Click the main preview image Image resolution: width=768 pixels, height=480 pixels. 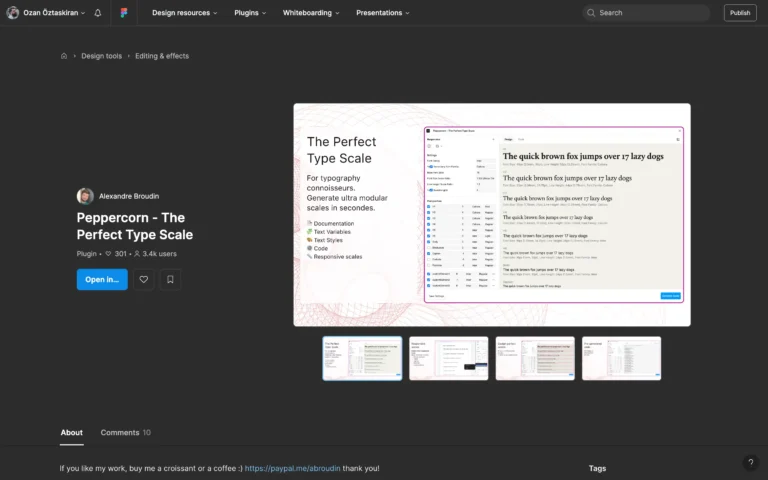[492, 215]
